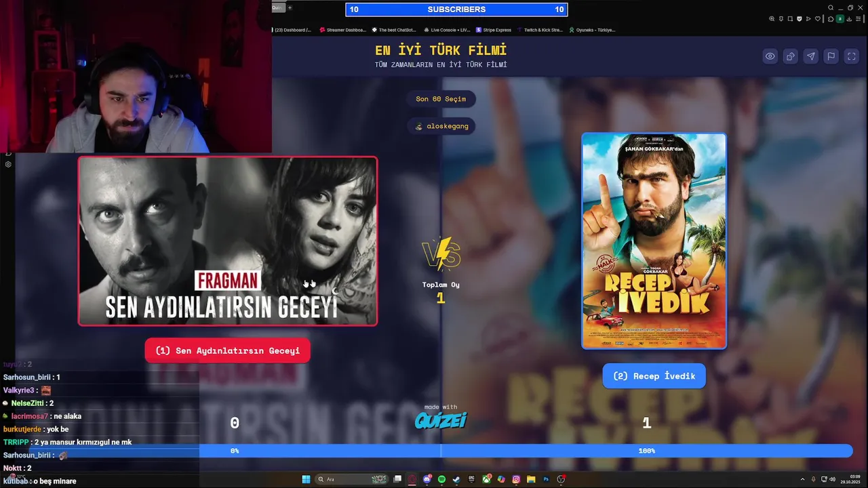868x488 pixels.
Task: Open File Explorer from the taskbar
Action: [x=531, y=479]
